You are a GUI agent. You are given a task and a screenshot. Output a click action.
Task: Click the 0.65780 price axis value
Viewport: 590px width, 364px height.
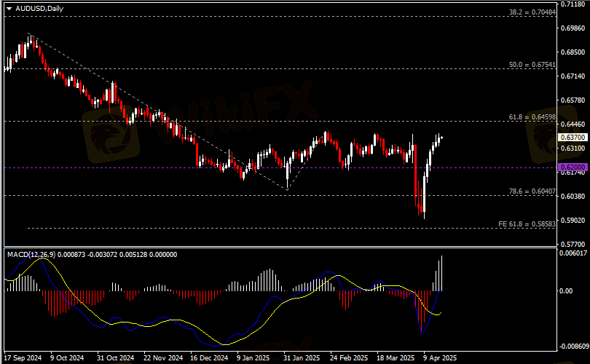pos(573,100)
